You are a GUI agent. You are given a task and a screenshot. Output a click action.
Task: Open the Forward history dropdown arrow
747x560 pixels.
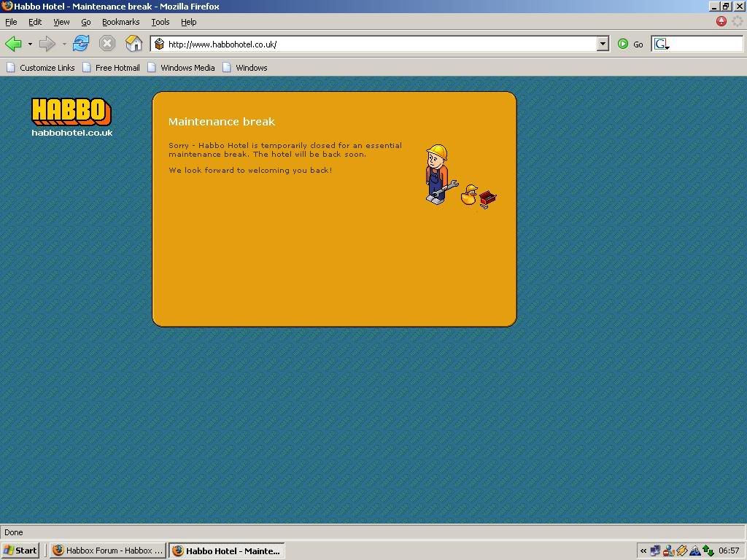pyautogui.click(x=64, y=44)
